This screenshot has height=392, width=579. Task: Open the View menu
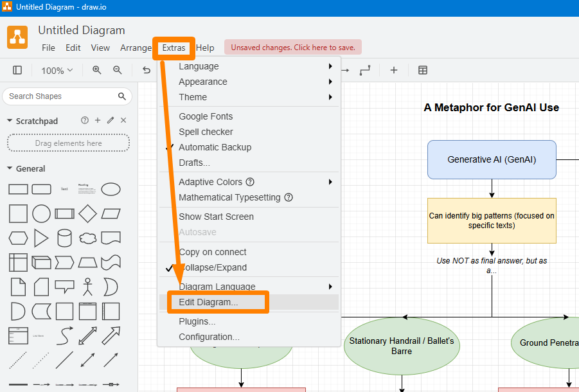(x=100, y=48)
